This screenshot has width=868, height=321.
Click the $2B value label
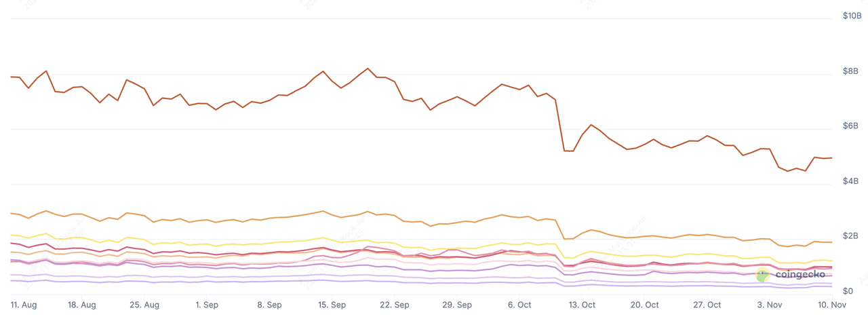click(x=851, y=236)
